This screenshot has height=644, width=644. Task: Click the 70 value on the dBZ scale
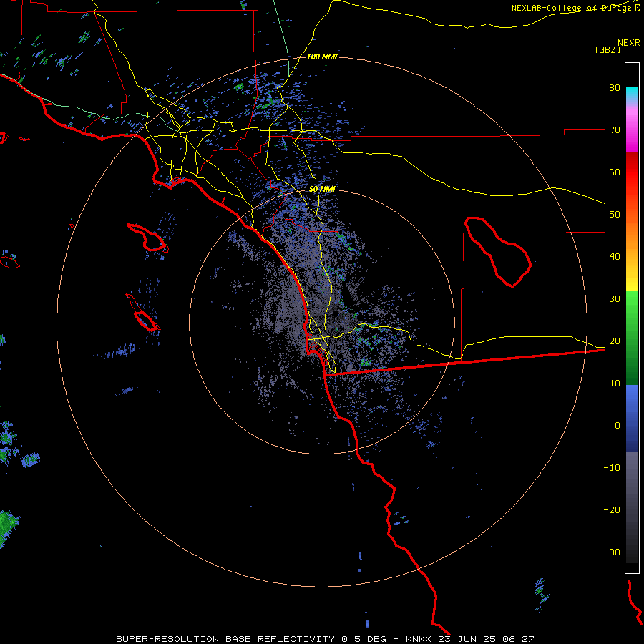pyautogui.click(x=615, y=130)
